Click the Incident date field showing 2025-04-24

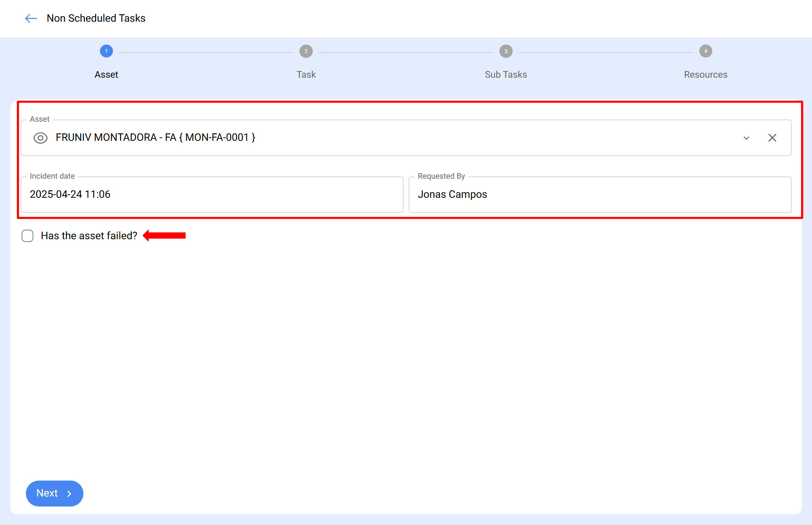click(x=211, y=194)
